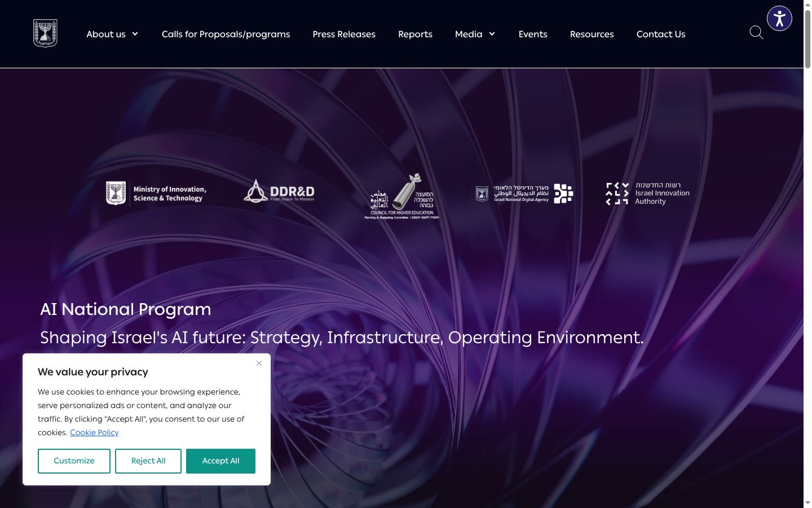Close the cookie privacy popup

(x=259, y=363)
